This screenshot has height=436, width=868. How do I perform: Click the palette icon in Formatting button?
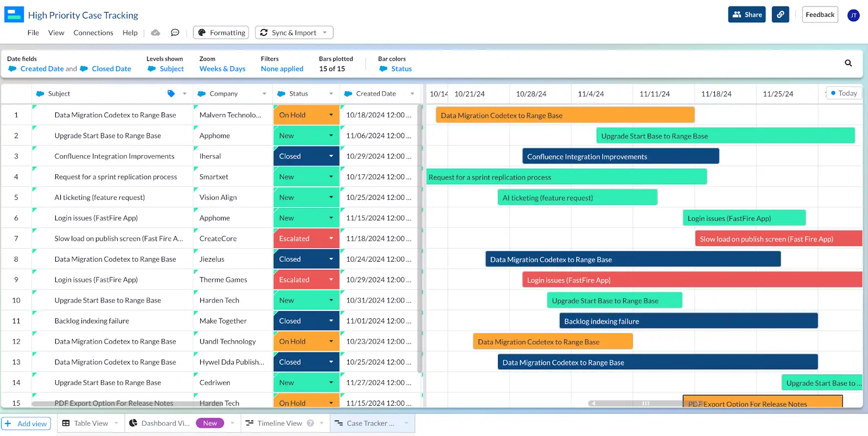click(x=202, y=33)
